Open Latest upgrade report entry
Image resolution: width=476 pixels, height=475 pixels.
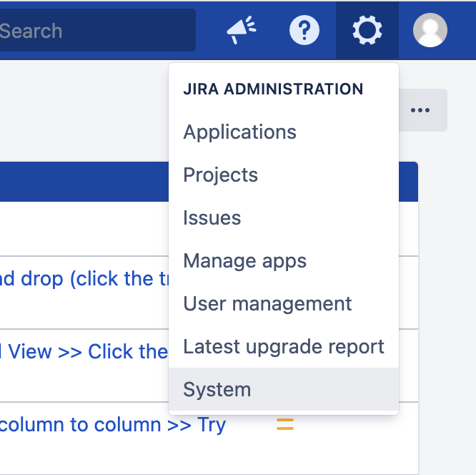click(x=284, y=346)
